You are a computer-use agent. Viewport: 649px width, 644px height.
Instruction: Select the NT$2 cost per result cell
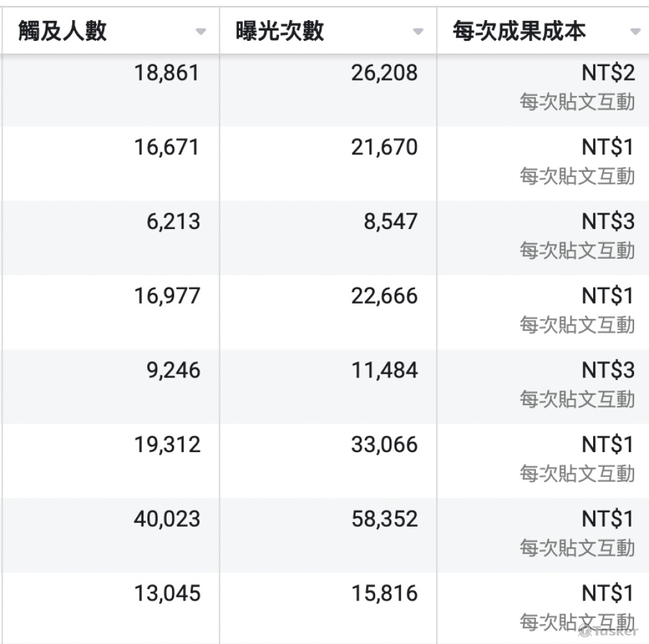pyautogui.click(x=607, y=73)
